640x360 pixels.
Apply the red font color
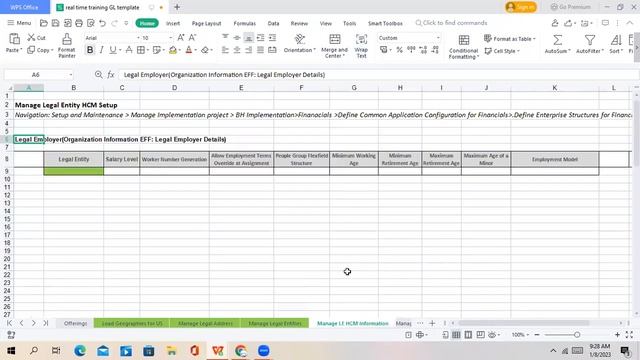(x=189, y=50)
